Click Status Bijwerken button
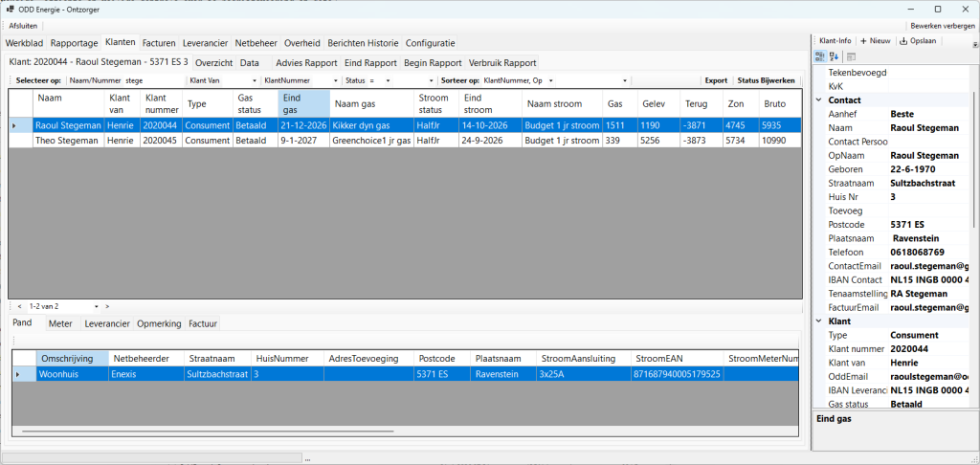The width and height of the screenshot is (980, 465). 767,80
